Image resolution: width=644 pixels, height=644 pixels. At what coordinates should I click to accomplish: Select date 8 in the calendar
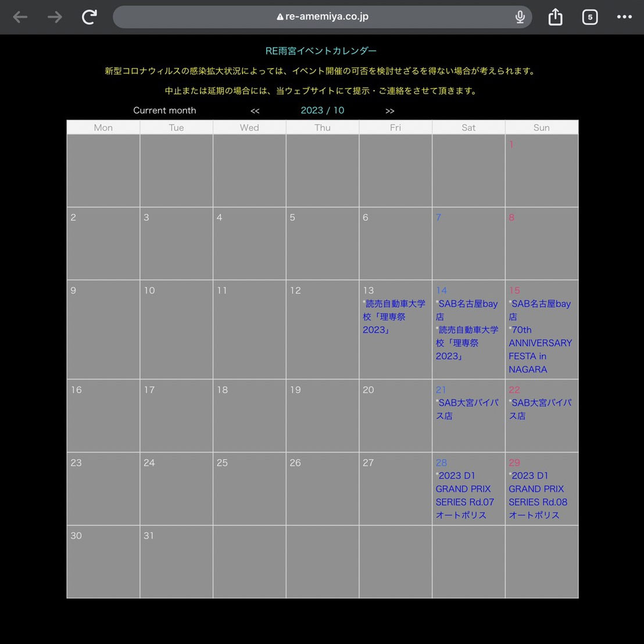coord(511,218)
